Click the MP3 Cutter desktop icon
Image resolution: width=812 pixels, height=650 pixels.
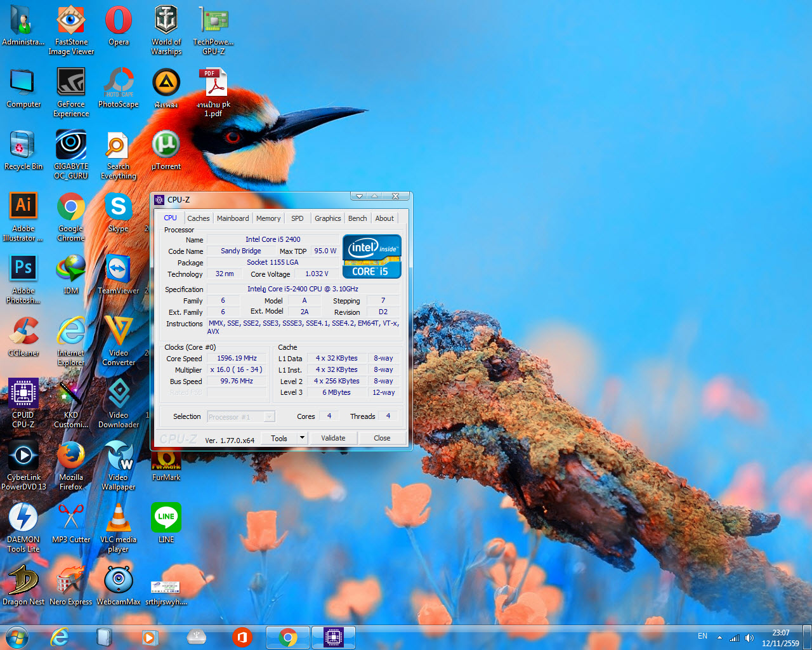71,523
